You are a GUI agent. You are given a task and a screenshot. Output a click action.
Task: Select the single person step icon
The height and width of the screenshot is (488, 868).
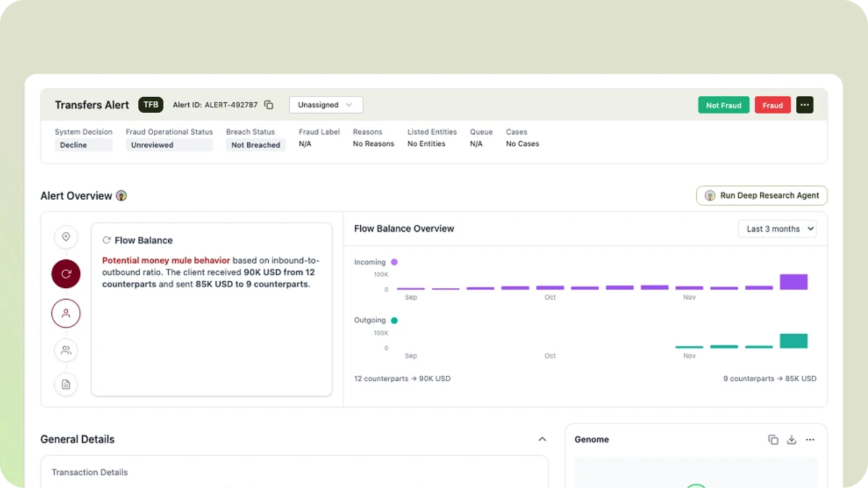tap(66, 313)
